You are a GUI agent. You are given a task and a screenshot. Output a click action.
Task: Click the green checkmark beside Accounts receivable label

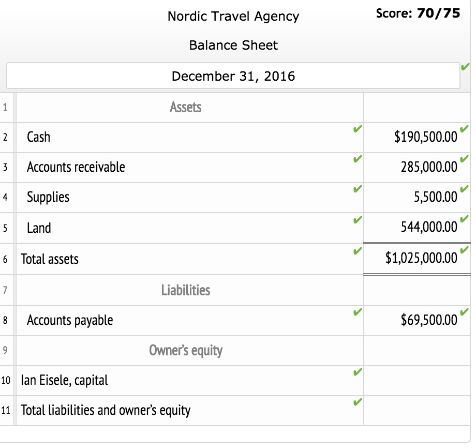(x=358, y=158)
